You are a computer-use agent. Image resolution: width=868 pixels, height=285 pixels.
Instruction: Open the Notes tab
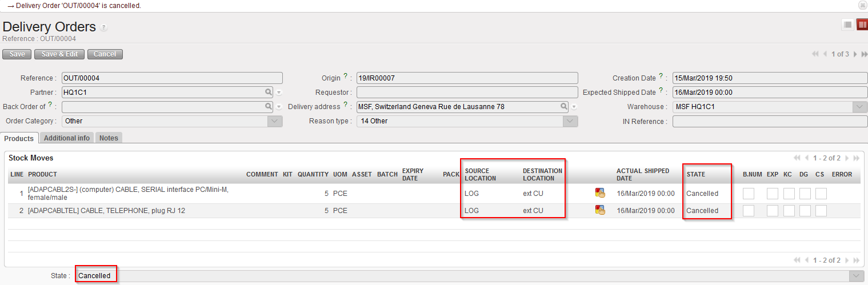point(109,138)
